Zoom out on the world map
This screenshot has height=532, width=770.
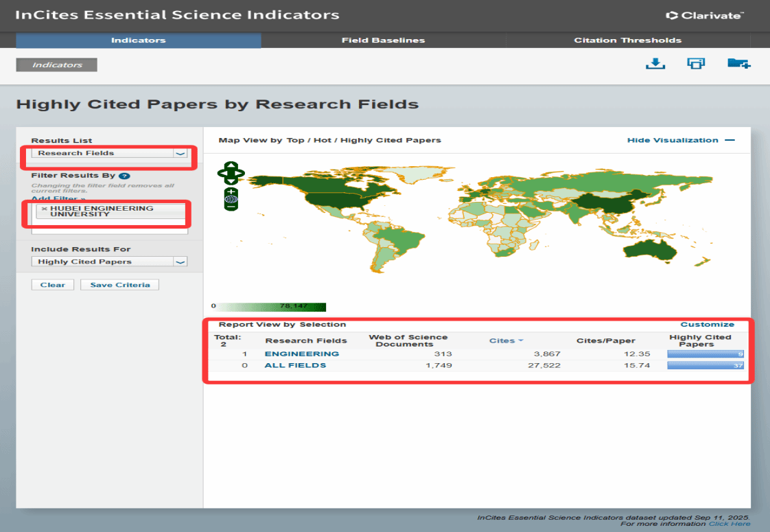(231, 206)
